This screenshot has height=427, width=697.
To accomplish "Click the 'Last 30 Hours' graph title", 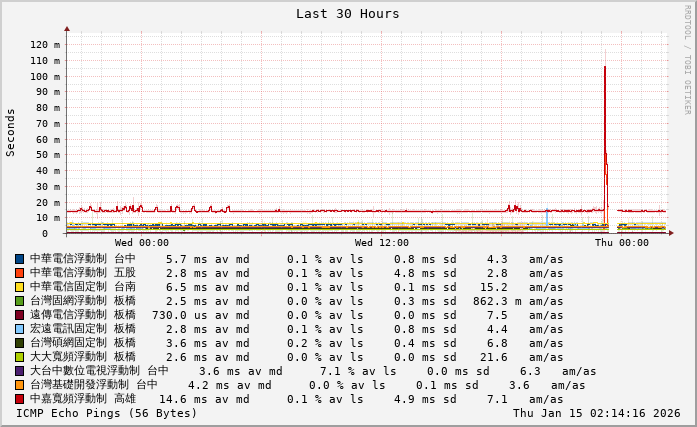I will 347,14.
